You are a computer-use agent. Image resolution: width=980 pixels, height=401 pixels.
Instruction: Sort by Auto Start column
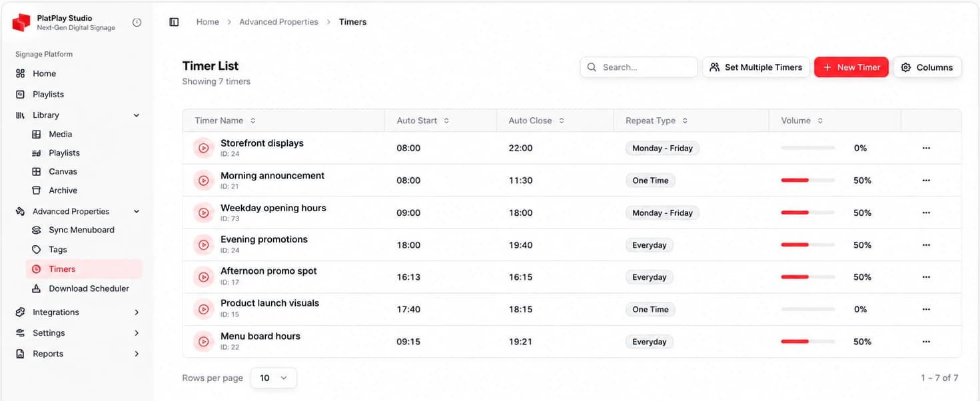(x=423, y=121)
